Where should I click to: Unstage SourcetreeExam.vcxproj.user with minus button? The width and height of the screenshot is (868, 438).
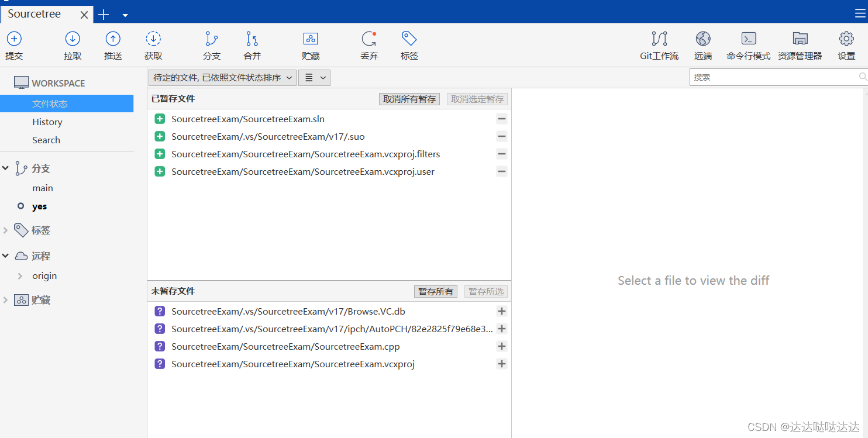(501, 171)
